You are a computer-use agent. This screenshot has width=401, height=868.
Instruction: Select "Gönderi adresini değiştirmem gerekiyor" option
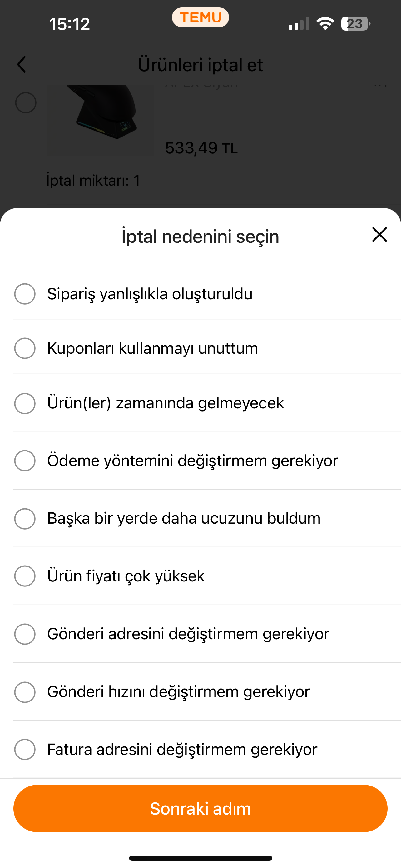click(25, 634)
